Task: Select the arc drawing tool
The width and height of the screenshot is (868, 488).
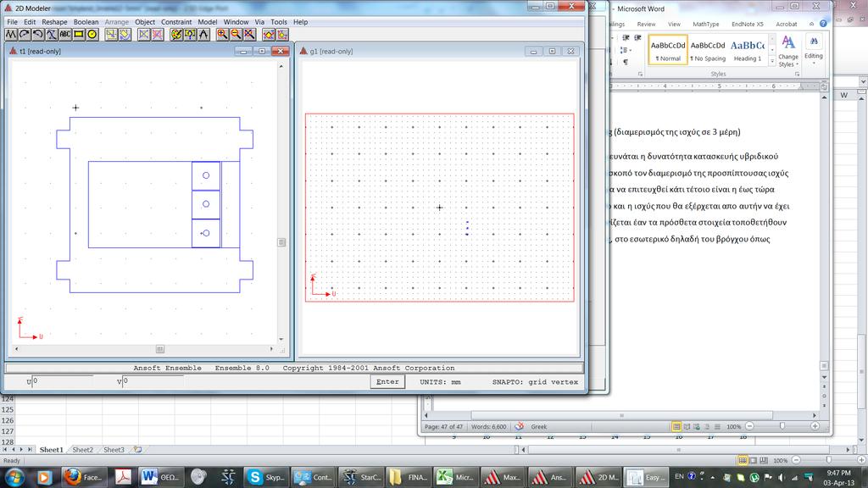Action: click(x=25, y=34)
